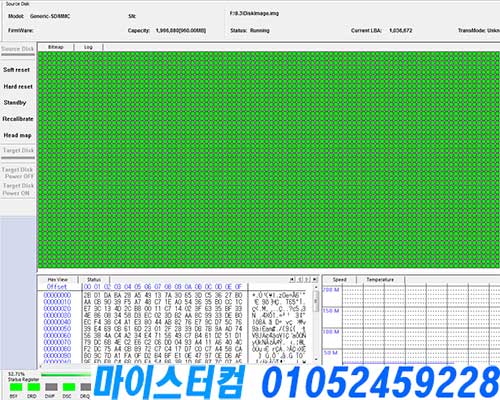500x400 pixels.
Task: Click the DRQ status register indicator
Action: [x=85, y=387]
